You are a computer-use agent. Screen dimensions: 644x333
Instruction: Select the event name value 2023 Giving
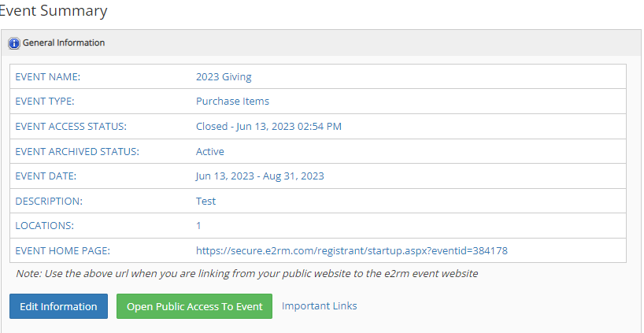point(224,77)
